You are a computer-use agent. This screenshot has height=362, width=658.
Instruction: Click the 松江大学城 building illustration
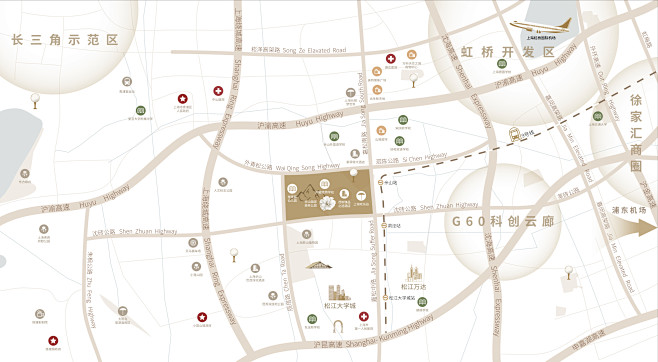(x=339, y=292)
